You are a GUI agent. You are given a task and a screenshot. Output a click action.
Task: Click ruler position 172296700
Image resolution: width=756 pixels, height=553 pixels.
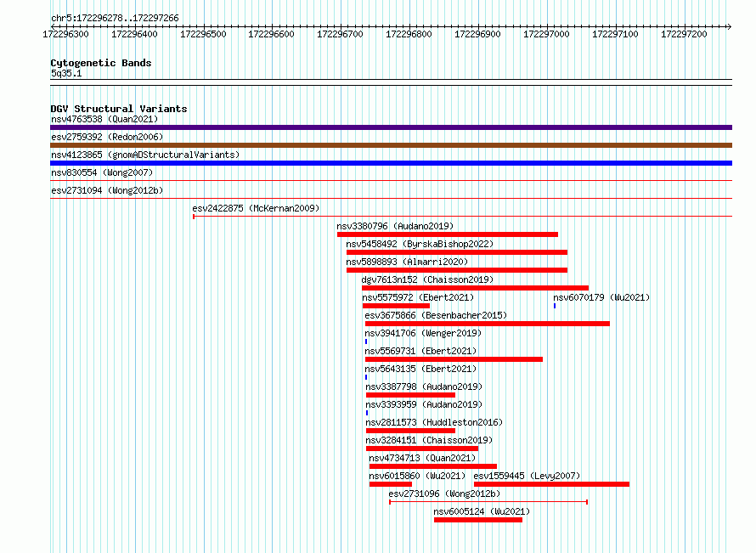[x=340, y=34]
